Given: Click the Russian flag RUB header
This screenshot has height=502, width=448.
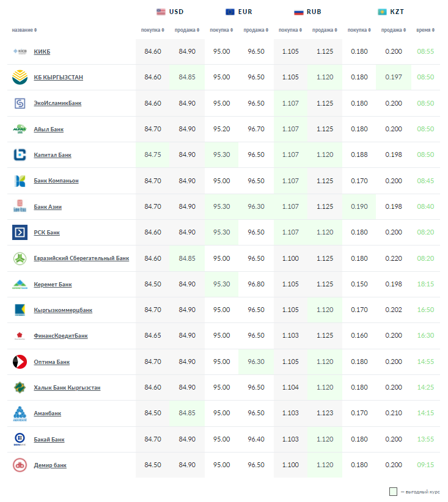Looking at the screenshot, I should click(299, 12).
